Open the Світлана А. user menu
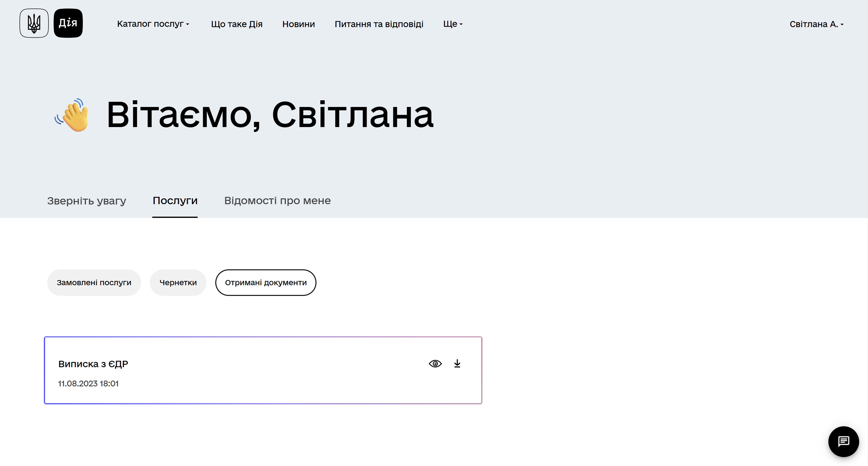868x466 pixels. click(x=816, y=24)
